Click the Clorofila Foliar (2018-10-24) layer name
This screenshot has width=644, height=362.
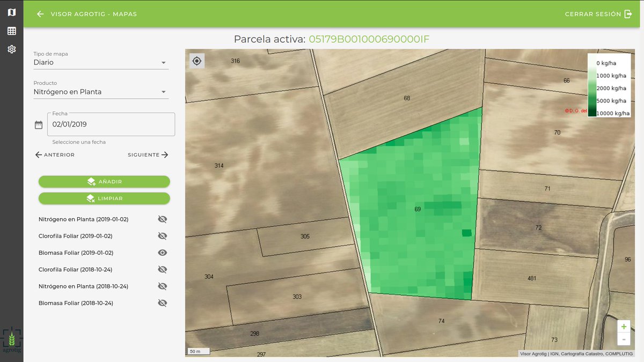pyautogui.click(x=76, y=269)
